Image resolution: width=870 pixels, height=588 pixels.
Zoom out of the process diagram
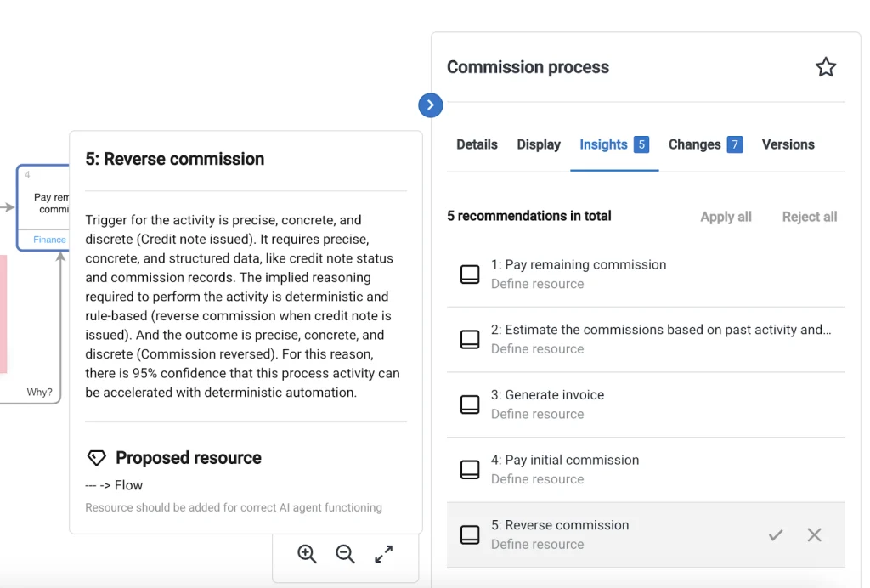point(345,554)
